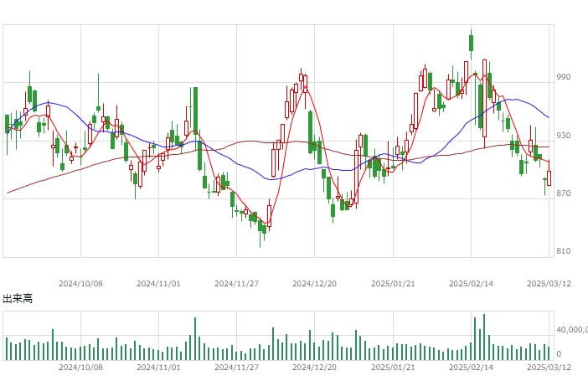Click the 990 price axis label
The height and width of the screenshot is (381, 588).
(x=564, y=77)
